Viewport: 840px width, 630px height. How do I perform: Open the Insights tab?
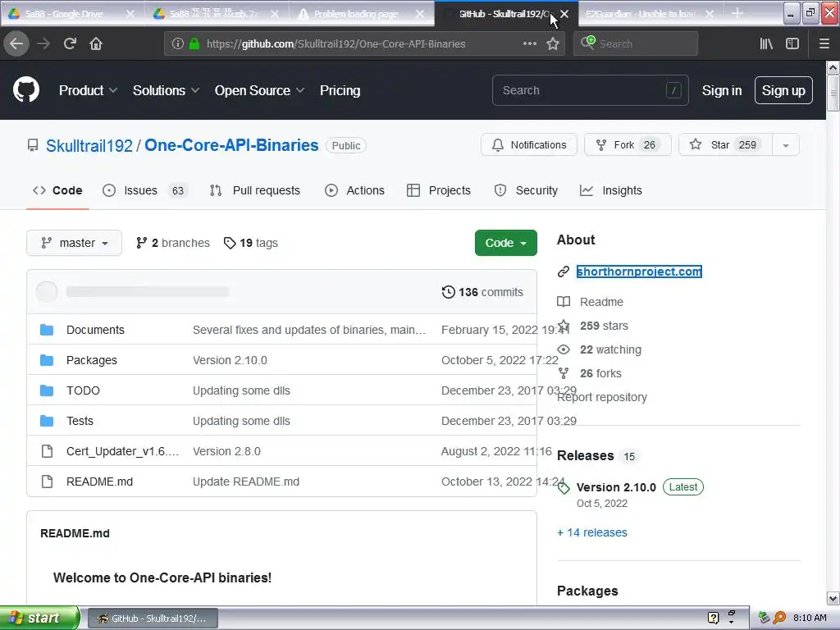click(610, 190)
